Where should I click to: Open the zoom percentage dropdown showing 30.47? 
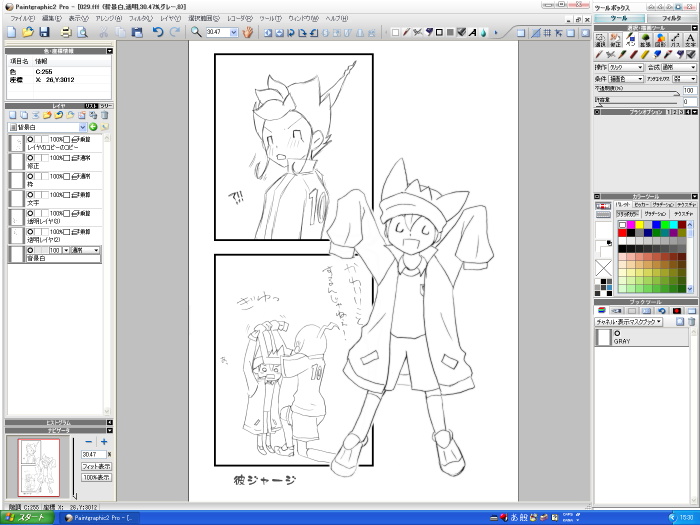(234, 32)
